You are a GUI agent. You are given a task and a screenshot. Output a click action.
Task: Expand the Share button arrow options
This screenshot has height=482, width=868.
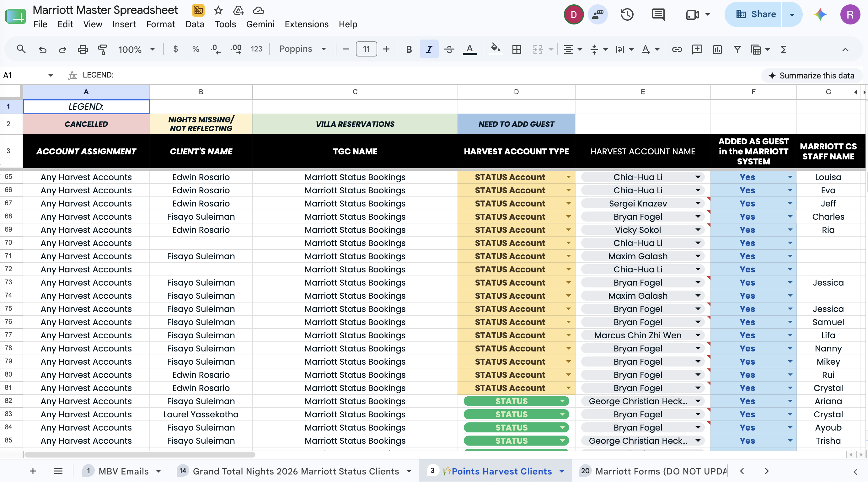coord(792,14)
